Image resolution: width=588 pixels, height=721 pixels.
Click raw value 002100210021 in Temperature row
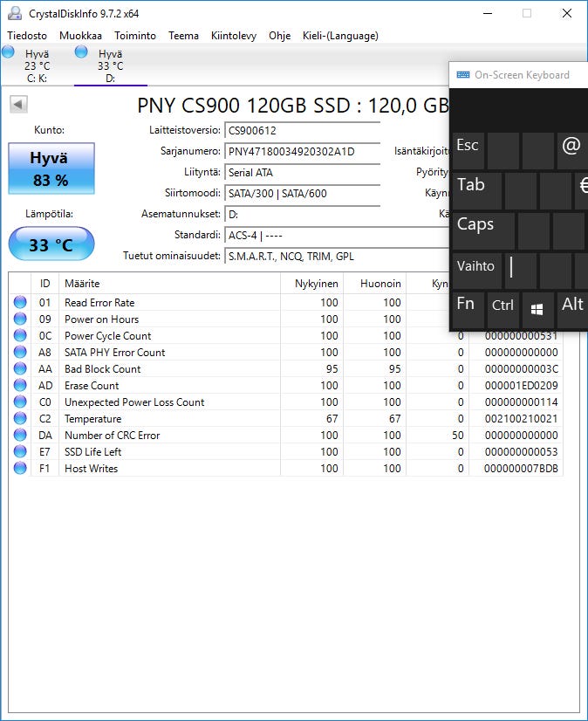pos(522,418)
